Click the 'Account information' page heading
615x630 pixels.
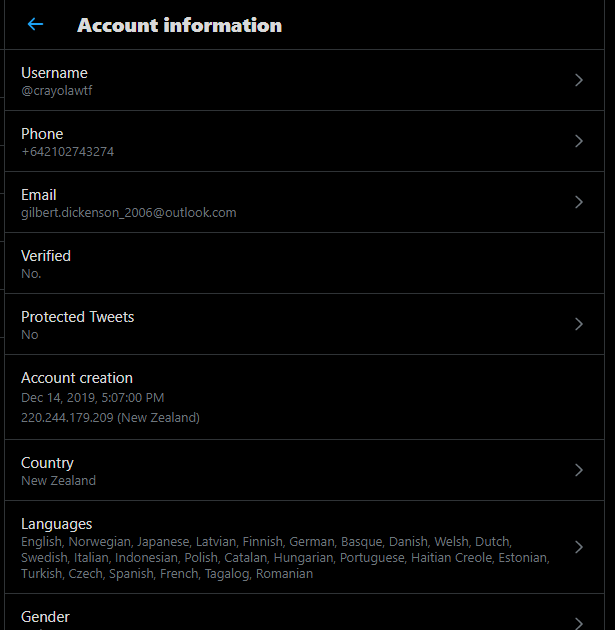point(179,25)
